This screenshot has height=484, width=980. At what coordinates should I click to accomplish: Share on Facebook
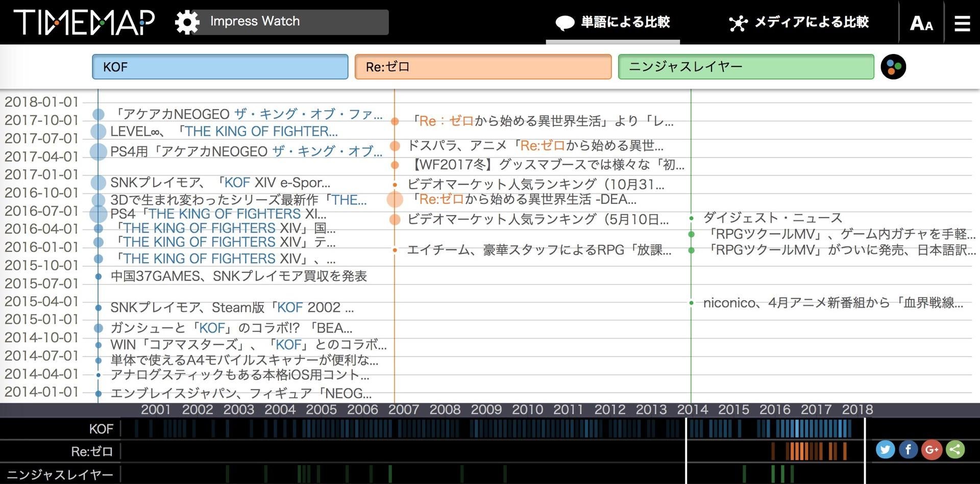coord(909,449)
